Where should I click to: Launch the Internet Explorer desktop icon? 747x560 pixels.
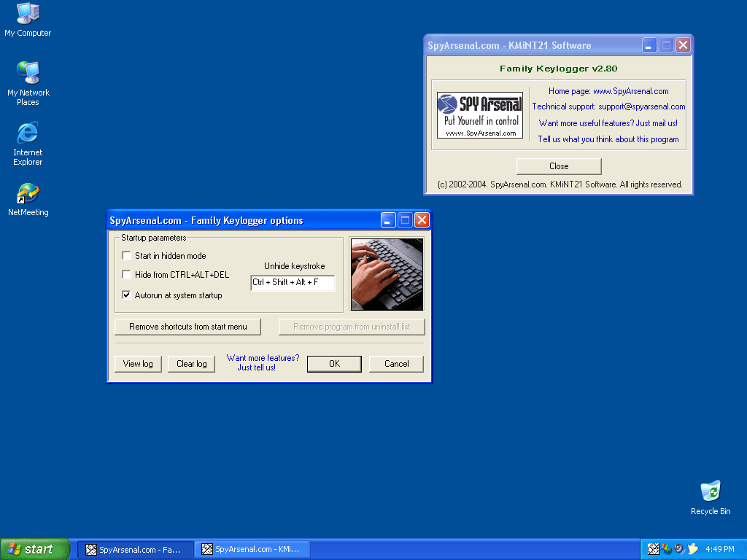(28, 133)
